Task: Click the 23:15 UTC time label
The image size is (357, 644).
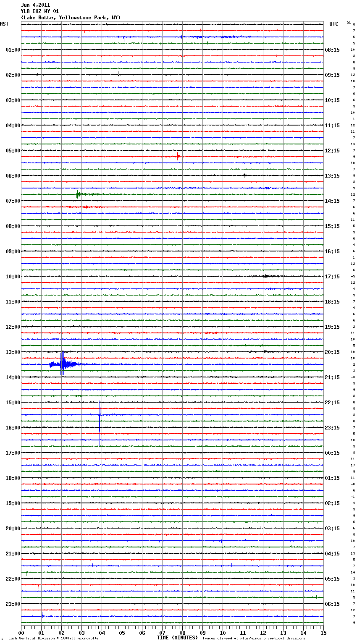Action: (332, 428)
